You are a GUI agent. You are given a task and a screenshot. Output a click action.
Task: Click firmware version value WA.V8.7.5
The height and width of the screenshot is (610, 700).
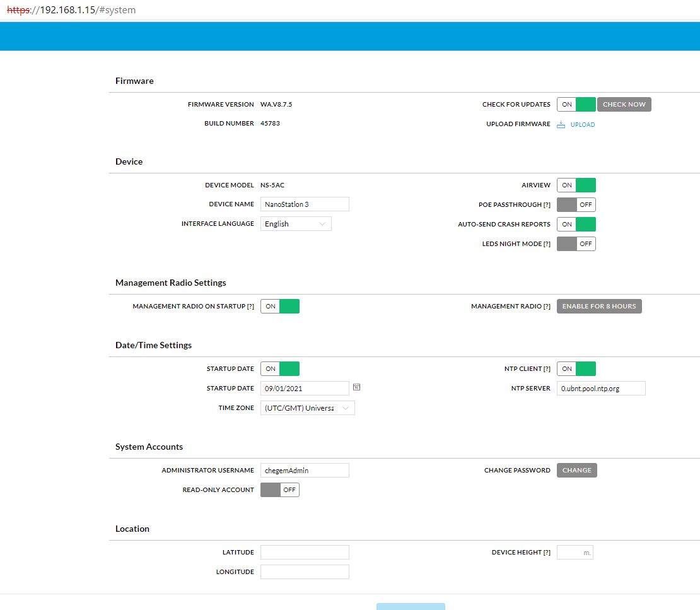pos(276,105)
